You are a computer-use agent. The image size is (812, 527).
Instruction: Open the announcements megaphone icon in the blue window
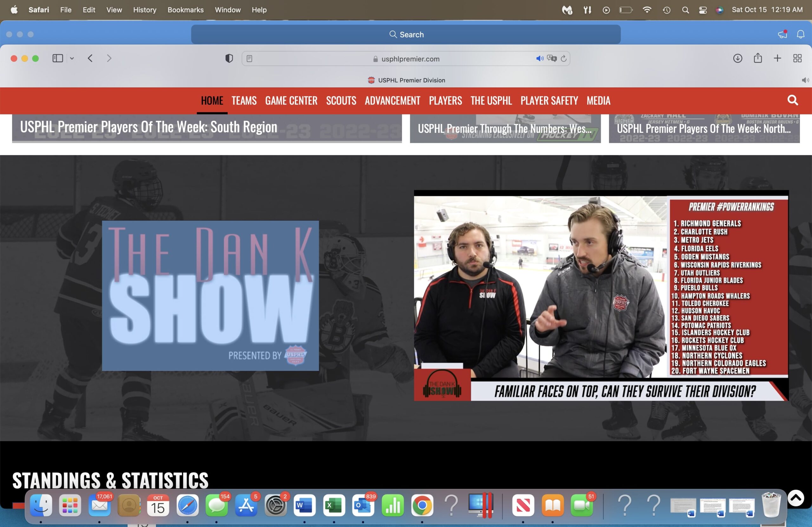782,34
